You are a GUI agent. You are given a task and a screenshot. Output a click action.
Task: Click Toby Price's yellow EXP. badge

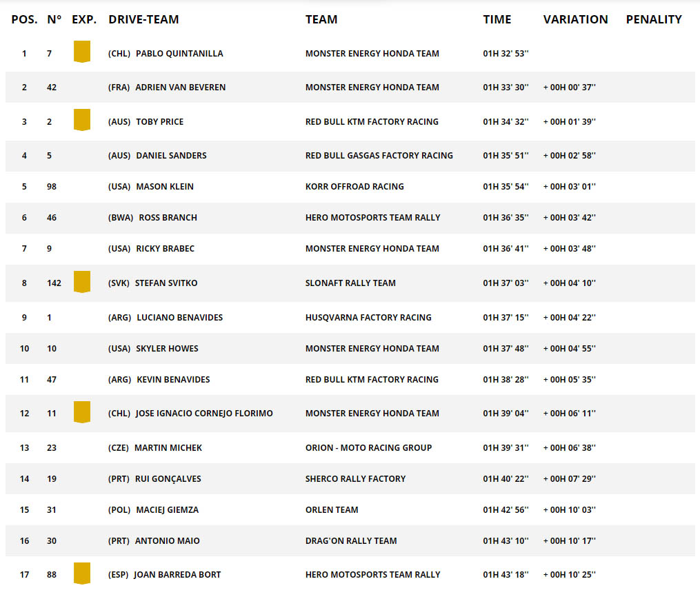click(82, 121)
